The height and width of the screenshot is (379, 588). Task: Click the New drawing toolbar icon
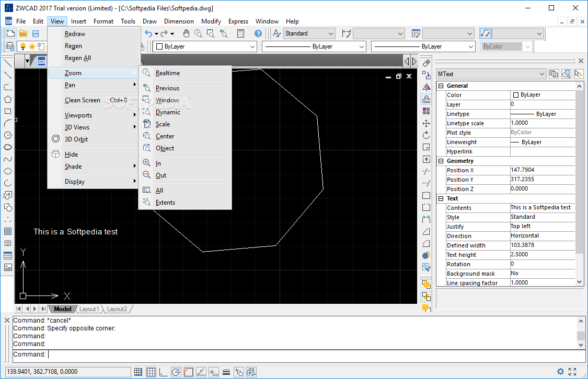click(10, 33)
